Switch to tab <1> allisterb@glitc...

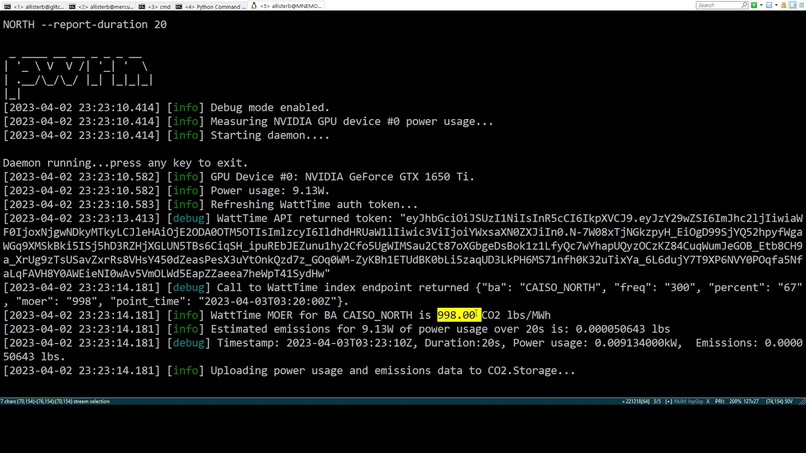pyautogui.click(x=34, y=6)
